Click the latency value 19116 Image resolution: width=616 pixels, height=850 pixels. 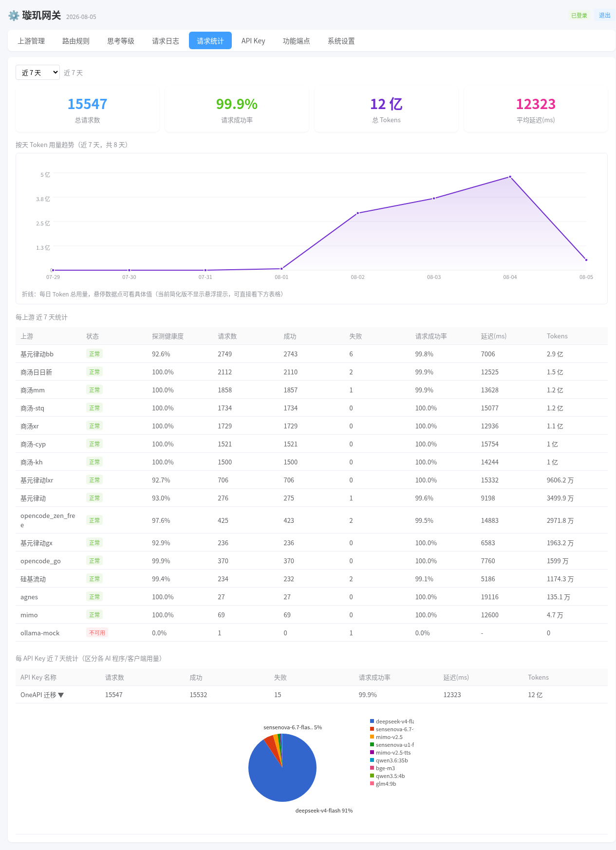click(490, 597)
